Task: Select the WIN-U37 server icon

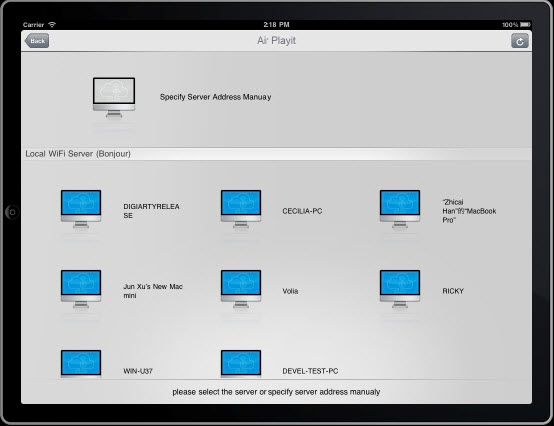Action: [81, 364]
